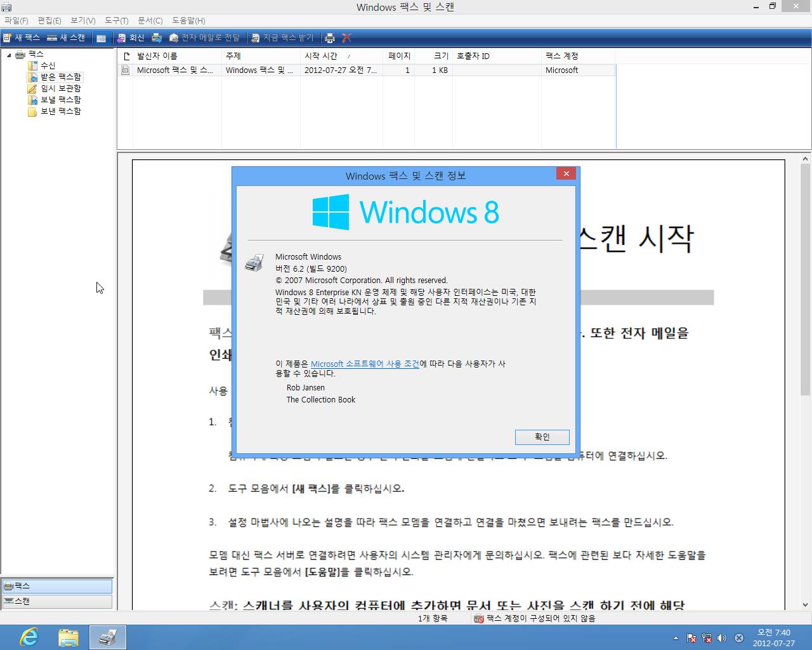Click preview scrollbar up arrow
The image size is (812, 650).
806,159
